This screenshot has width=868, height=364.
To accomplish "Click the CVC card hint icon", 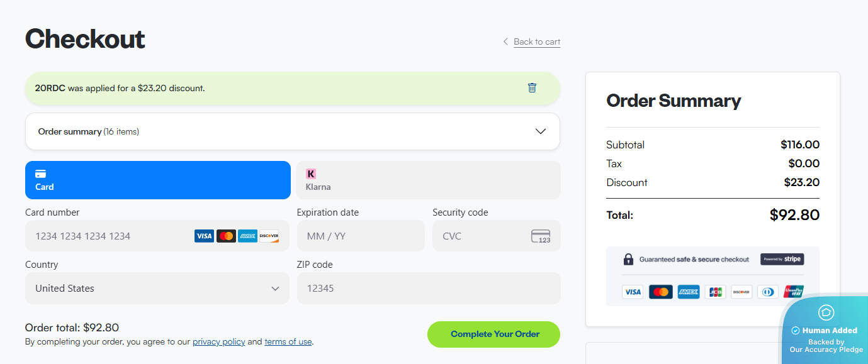I will tap(541, 236).
